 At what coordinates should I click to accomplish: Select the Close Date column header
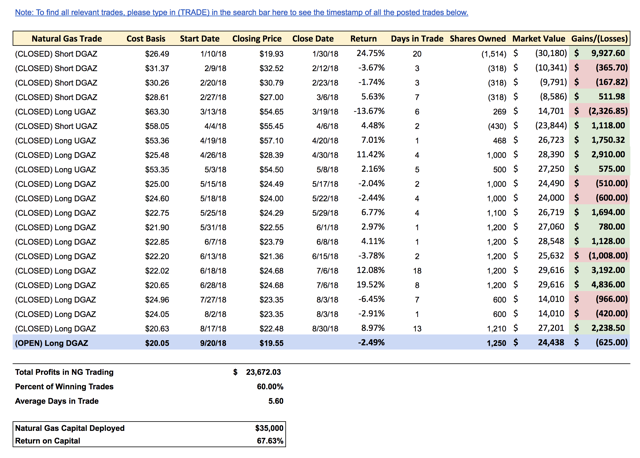click(x=313, y=39)
